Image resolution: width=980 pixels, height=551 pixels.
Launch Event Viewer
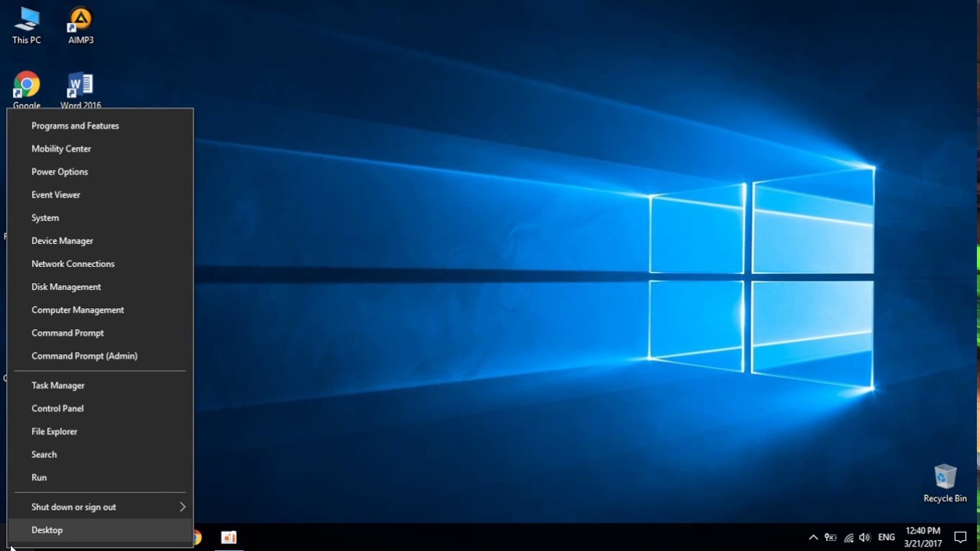click(100, 194)
